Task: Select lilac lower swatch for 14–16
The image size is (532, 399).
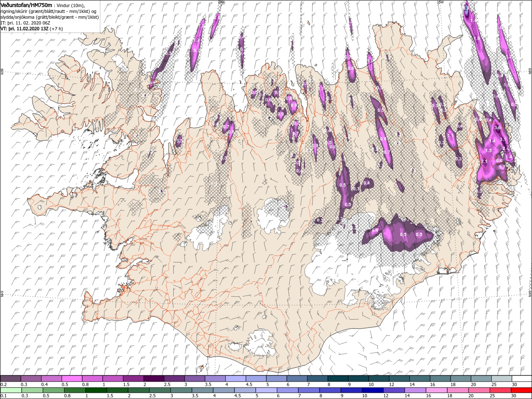Action: pyautogui.click(x=415, y=390)
